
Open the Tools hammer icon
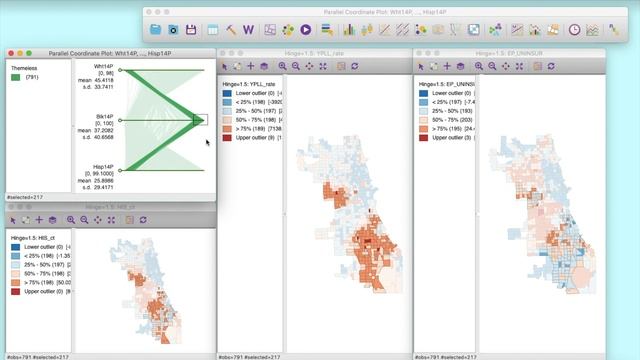click(x=231, y=29)
